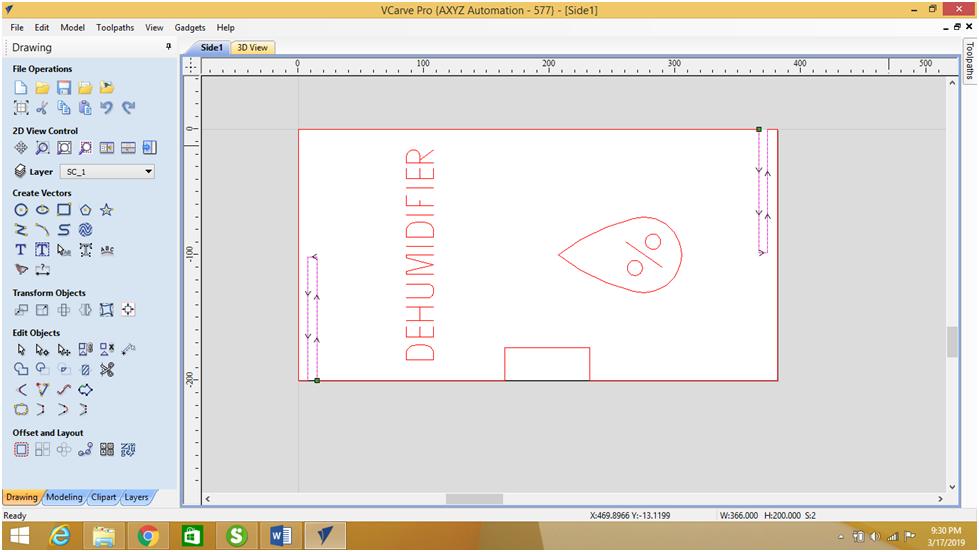Activate the Zoom magnifier tool
Screen dimensions: 979x552
pos(42,147)
